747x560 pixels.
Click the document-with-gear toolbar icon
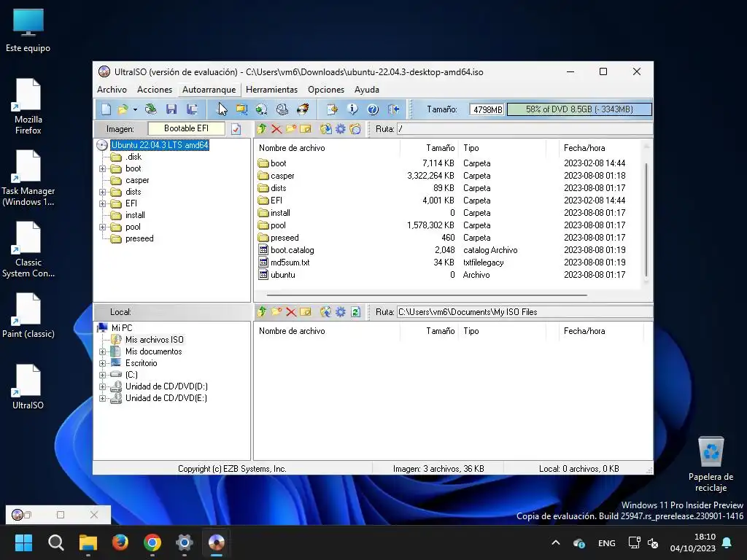click(332, 109)
